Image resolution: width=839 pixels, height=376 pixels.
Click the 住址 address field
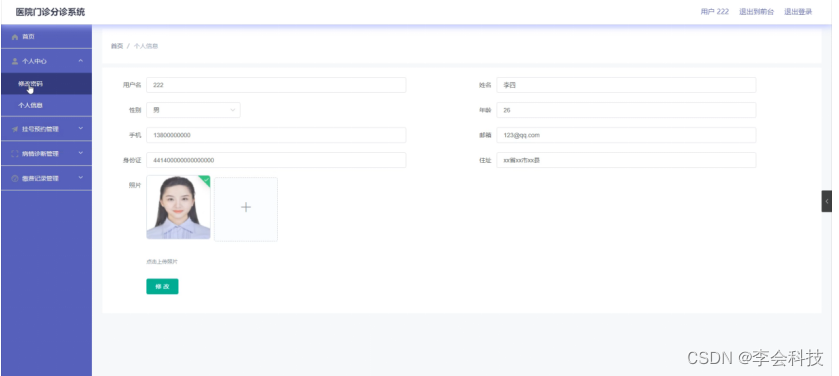click(x=626, y=160)
